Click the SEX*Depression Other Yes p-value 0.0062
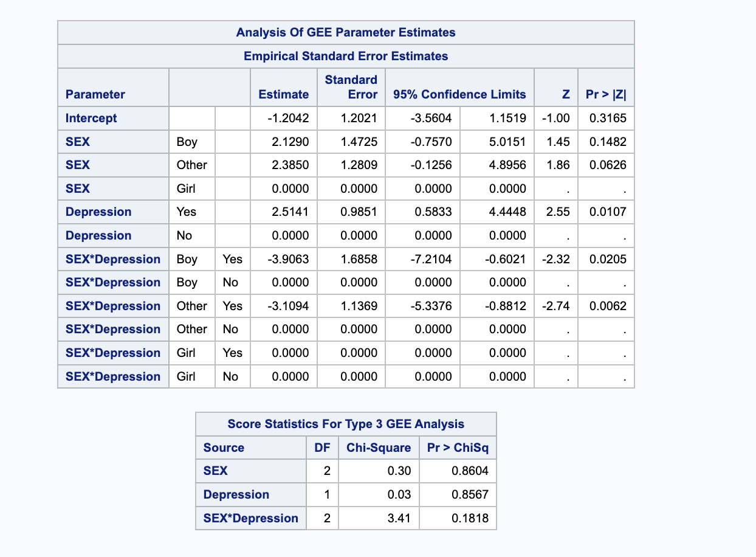Viewport: 756px width, 557px height. pos(608,306)
